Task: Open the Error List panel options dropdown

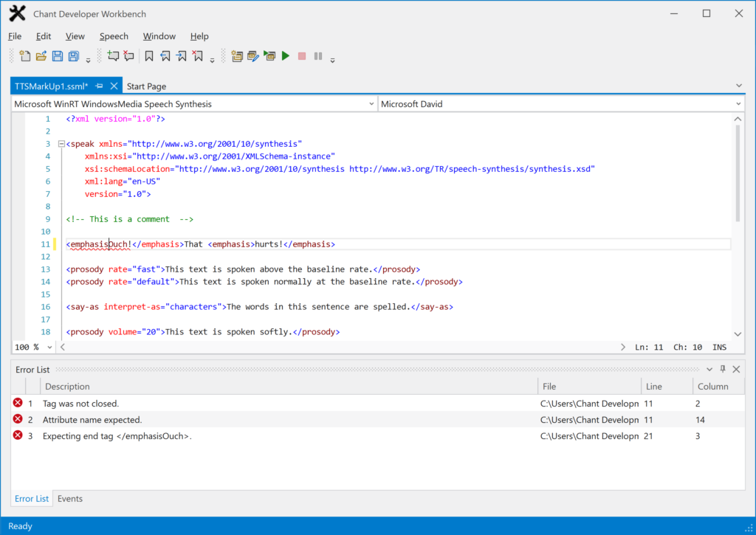Action: [x=709, y=369]
